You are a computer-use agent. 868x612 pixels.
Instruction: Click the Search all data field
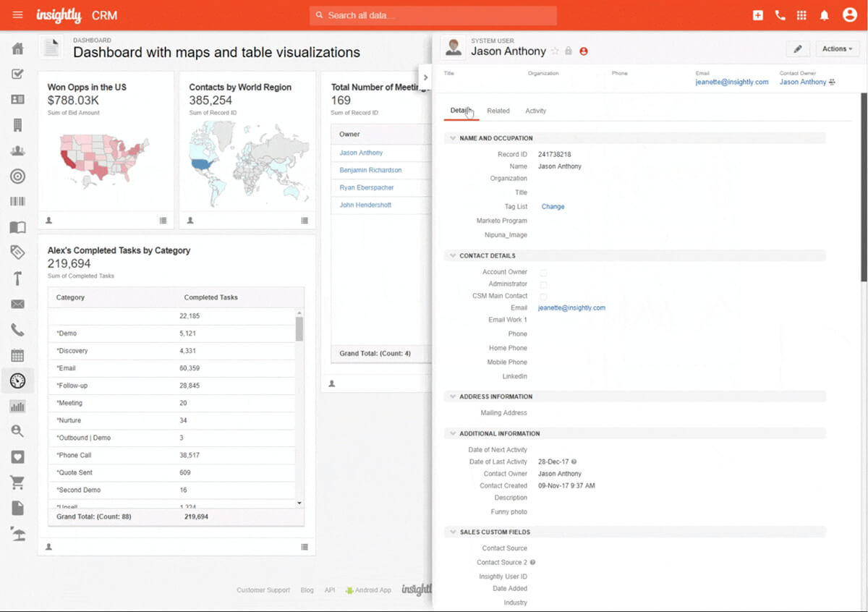pyautogui.click(x=434, y=15)
